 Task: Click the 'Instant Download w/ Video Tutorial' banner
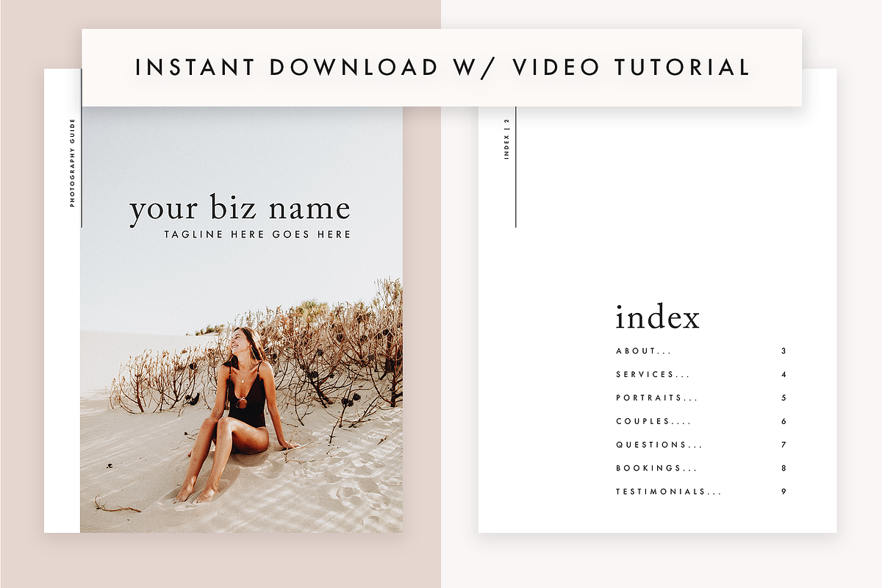click(442, 68)
